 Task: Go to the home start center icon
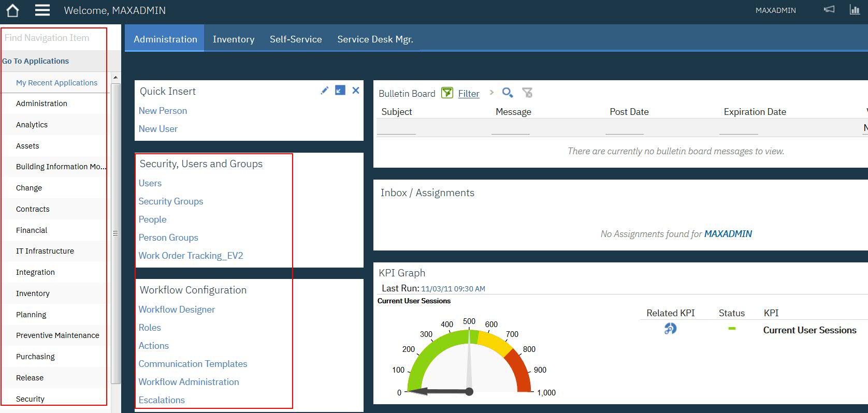tap(12, 10)
